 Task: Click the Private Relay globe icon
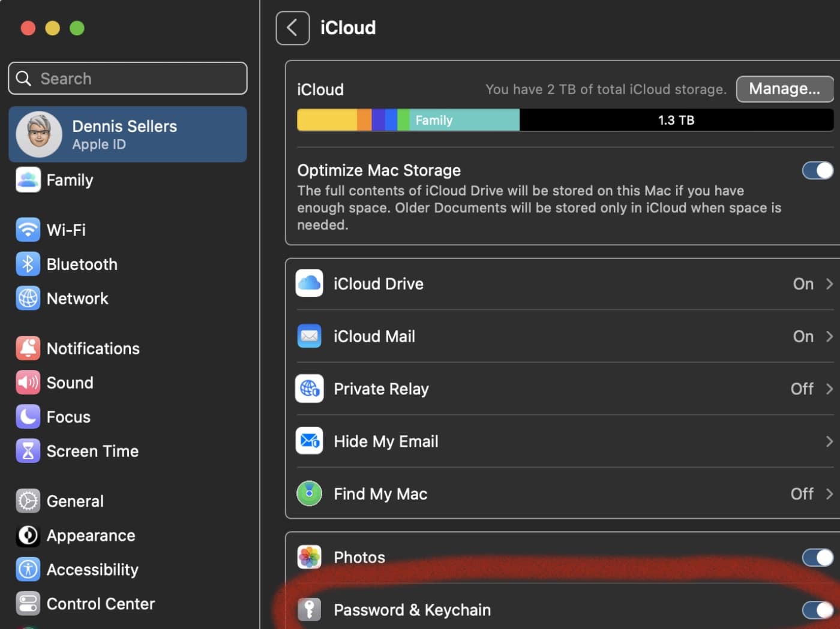[310, 389]
